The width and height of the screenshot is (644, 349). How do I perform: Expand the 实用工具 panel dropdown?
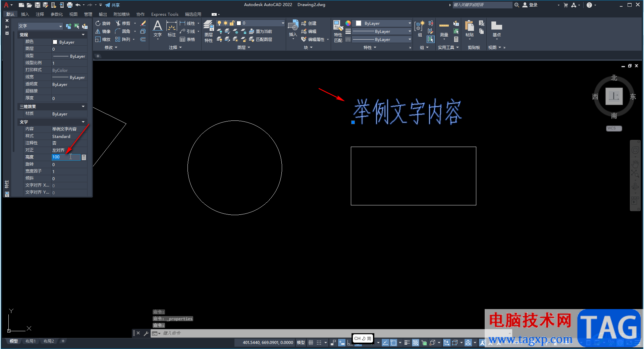click(x=448, y=47)
